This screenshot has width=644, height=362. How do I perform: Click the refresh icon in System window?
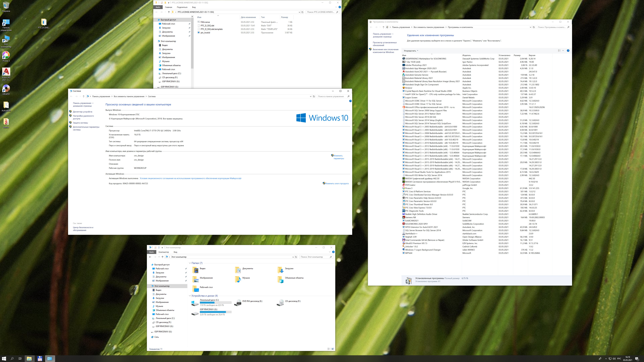[314, 96]
